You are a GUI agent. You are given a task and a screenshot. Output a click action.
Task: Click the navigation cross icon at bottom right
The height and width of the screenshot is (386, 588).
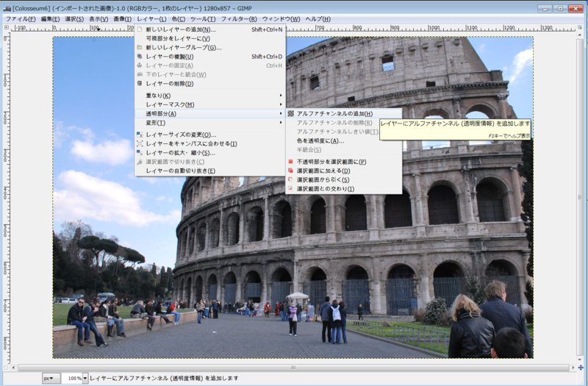(x=581, y=368)
